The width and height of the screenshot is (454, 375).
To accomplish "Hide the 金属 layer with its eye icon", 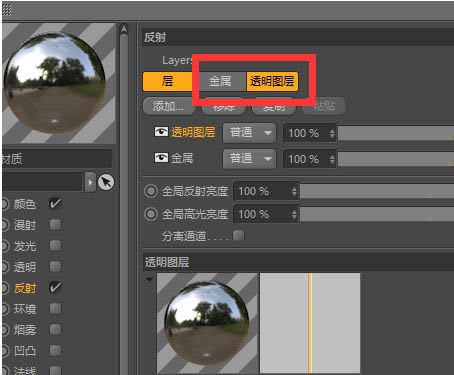I will point(161,157).
